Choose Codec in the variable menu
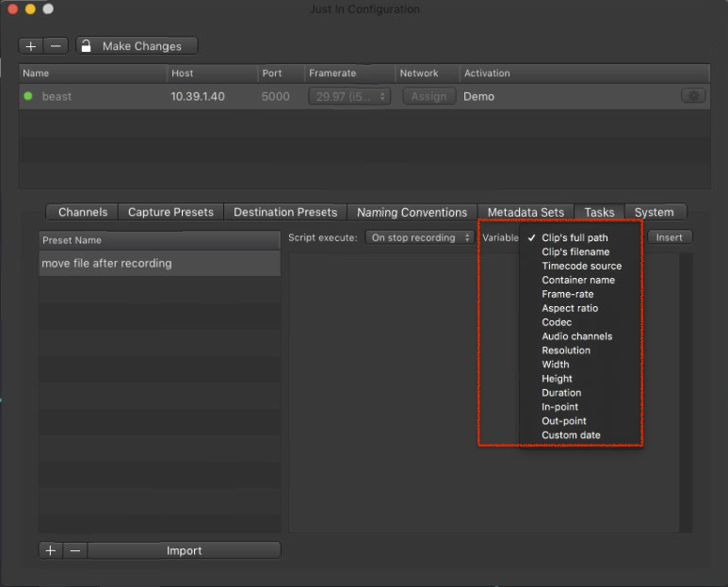 tap(580, 322)
